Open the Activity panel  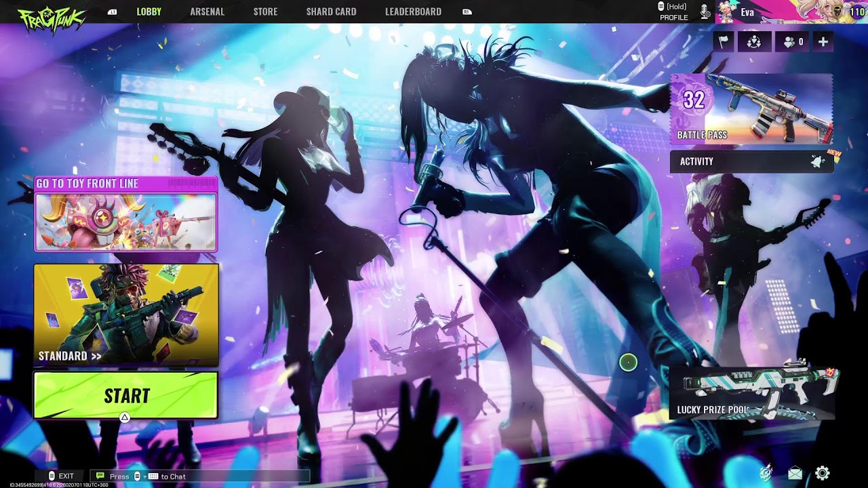(x=751, y=161)
